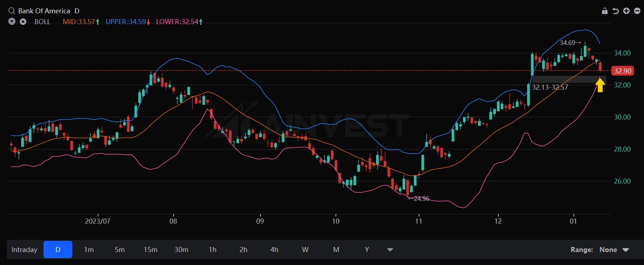Switch to the Intraday timeframe

point(24,250)
